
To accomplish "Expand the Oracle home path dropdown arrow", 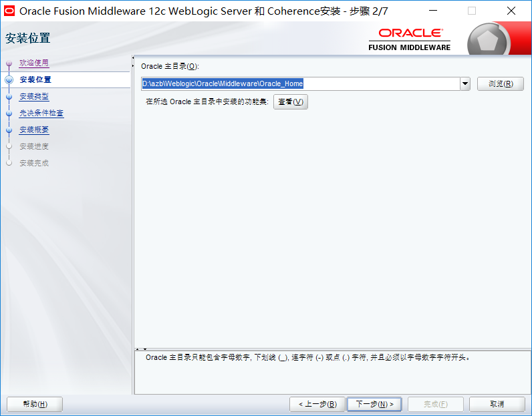I will coord(465,83).
